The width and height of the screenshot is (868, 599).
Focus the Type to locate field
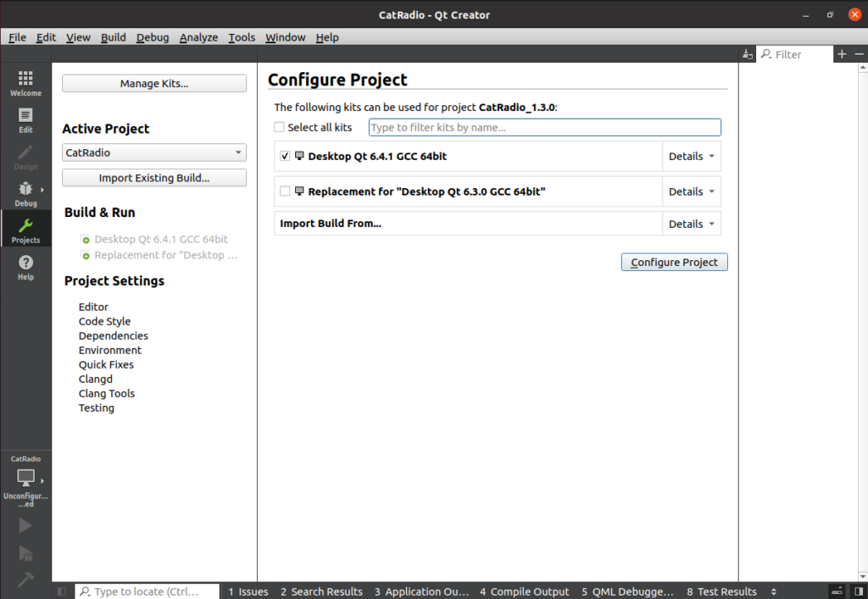[x=147, y=592]
